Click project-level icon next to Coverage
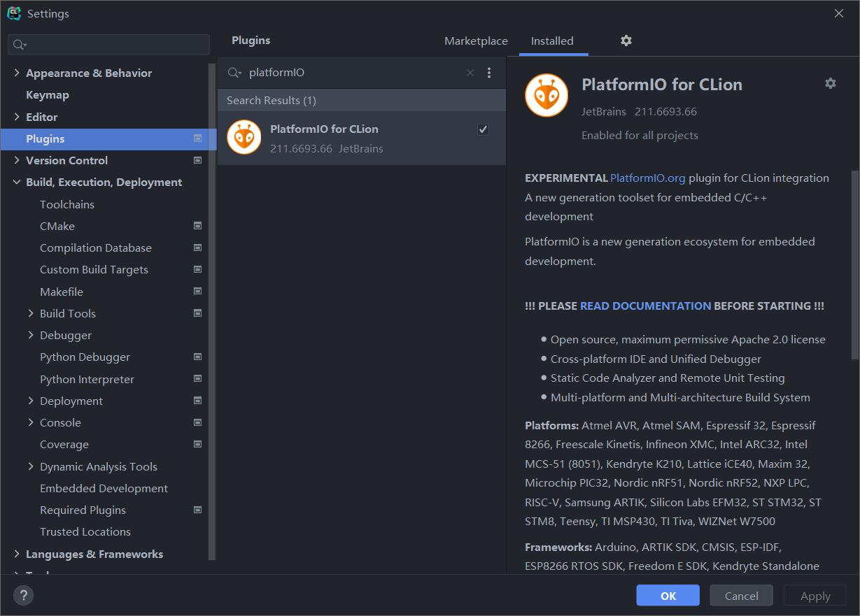Screen dimensions: 860x616 pyautogui.click(x=197, y=444)
